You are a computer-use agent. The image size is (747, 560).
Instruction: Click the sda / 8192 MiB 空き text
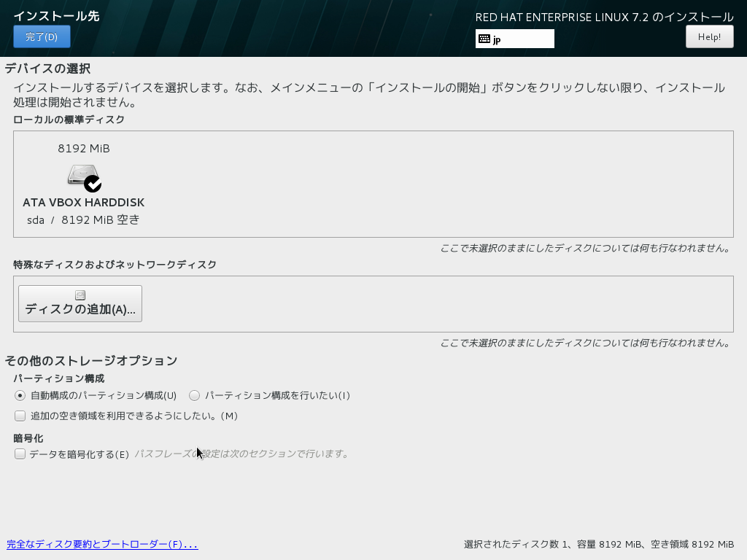tap(83, 220)
